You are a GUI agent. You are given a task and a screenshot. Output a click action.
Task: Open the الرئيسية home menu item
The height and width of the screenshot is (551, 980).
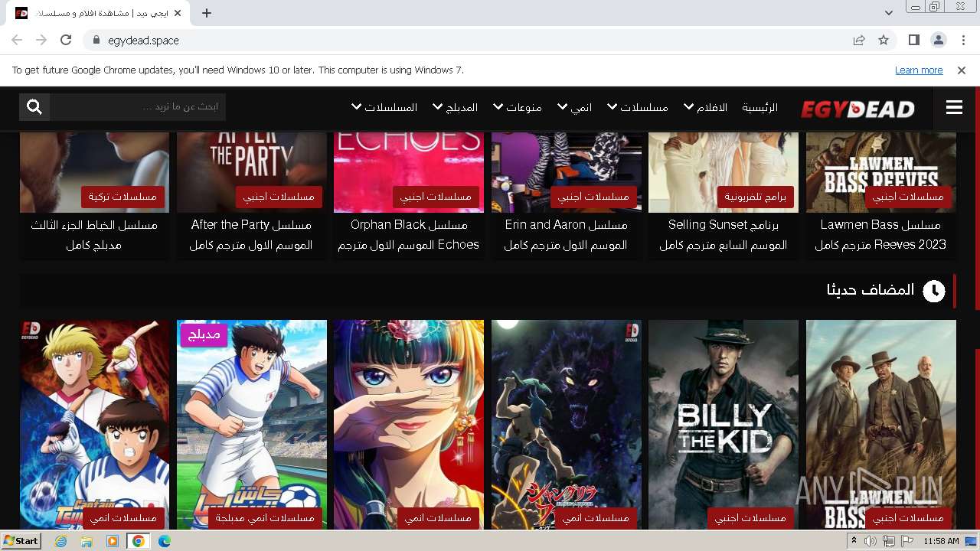coord(759,107)
